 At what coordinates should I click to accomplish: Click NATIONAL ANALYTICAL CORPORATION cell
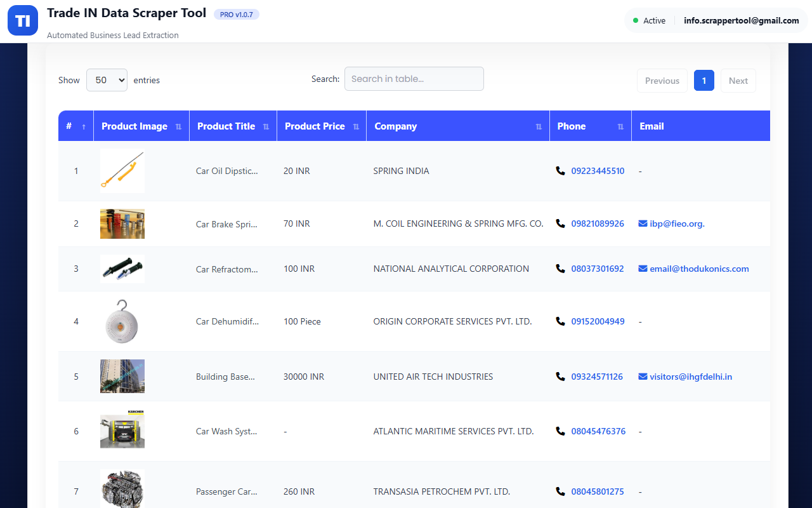tap(451, 269)
